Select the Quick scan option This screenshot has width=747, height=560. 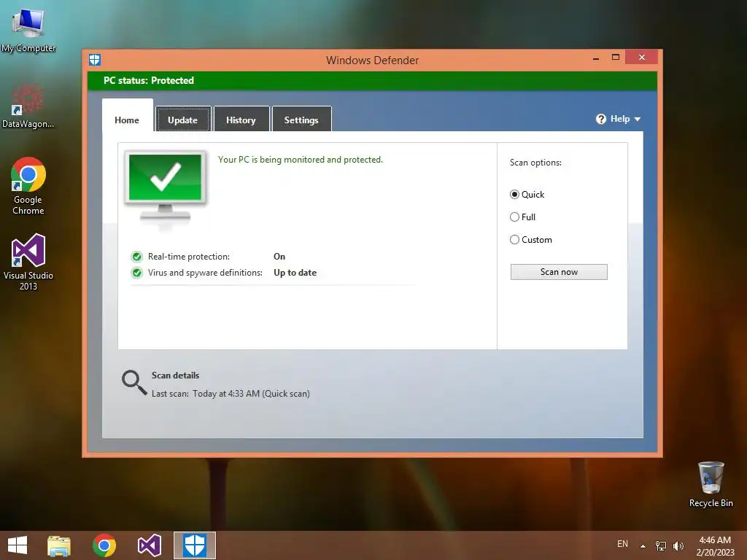tap(527, 194)
